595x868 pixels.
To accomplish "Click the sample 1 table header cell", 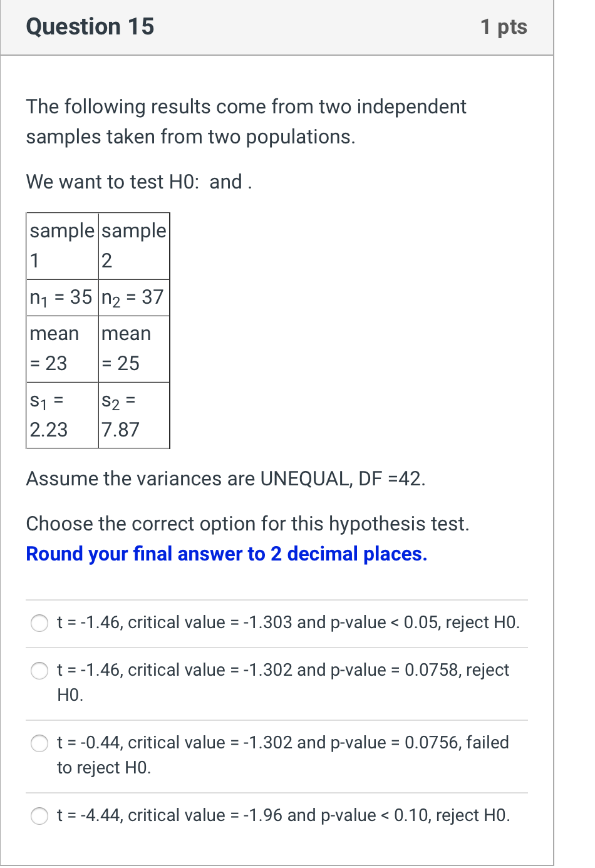I will [61, 245].
